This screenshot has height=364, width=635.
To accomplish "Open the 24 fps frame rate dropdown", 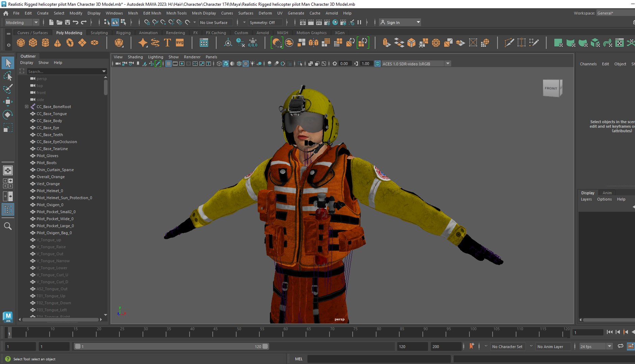I will (596, 346).
